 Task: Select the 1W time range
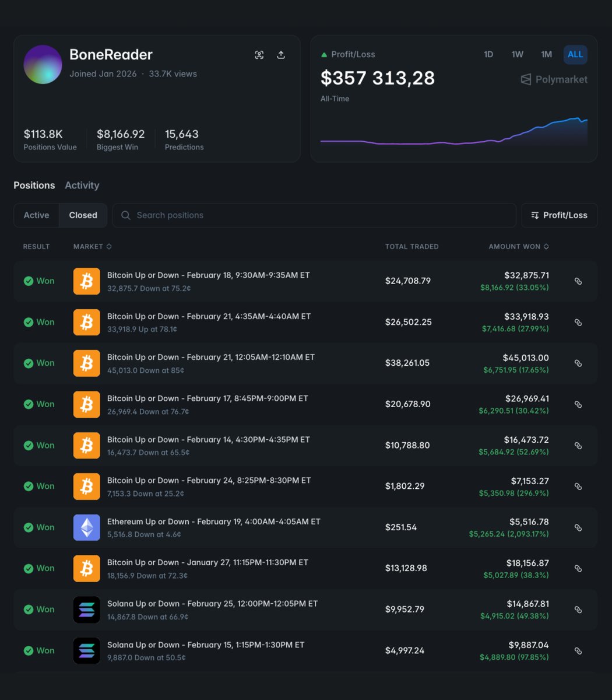(518, 54)
